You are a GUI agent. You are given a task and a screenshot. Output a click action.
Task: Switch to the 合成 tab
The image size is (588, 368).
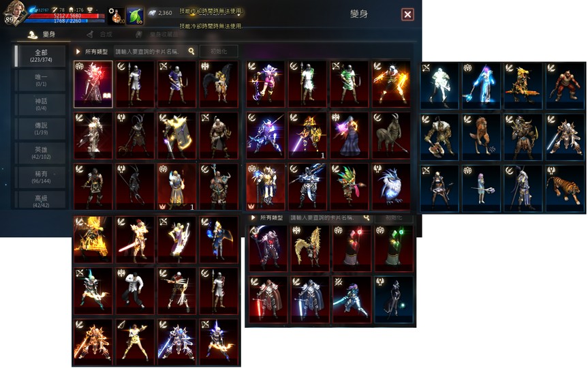point(100,35)
